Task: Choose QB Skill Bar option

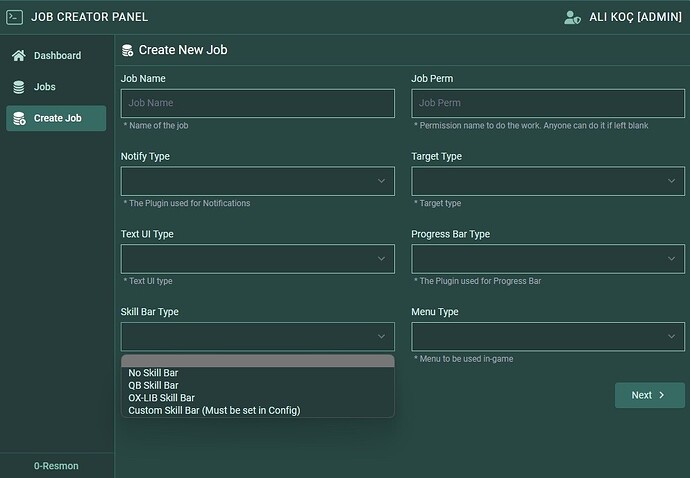Action: pos(257,385)
